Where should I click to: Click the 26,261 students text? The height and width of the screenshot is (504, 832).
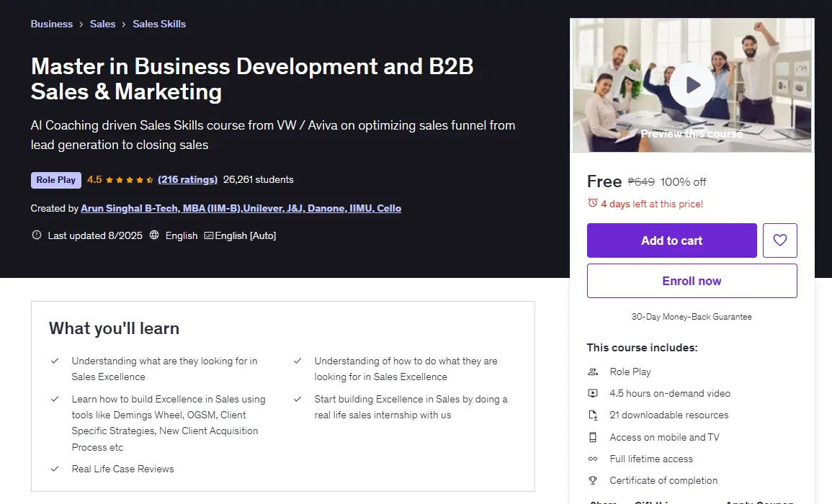[x=259, y=179]
